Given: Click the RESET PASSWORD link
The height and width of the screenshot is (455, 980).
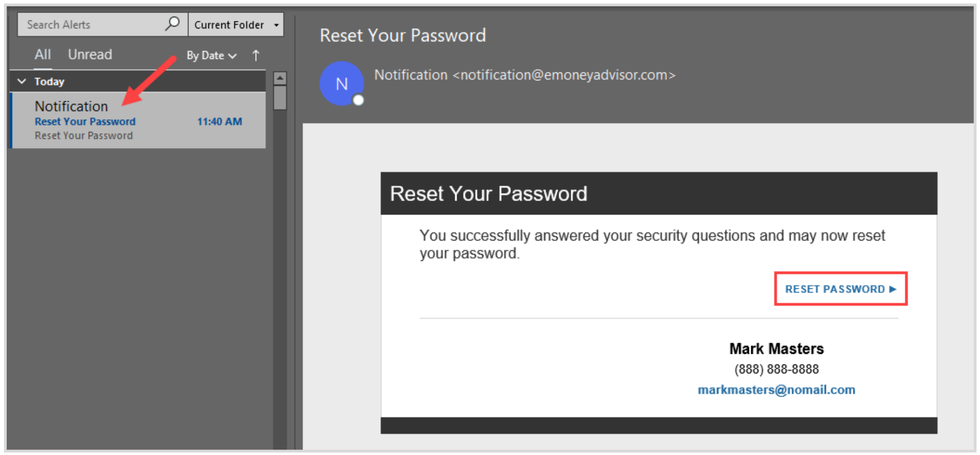Looking at the screenshot, I should tap(840, 289).
